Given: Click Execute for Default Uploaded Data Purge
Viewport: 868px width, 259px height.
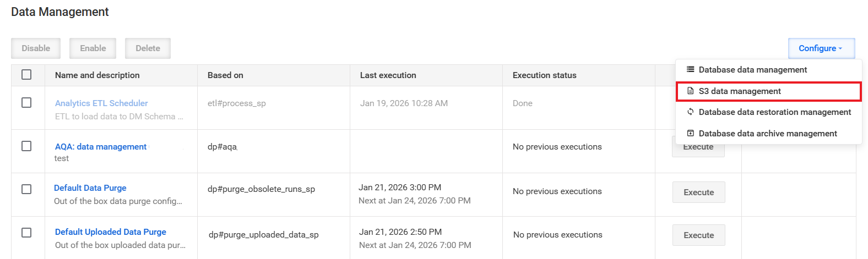Looking at the screenshot, I should (698, 235).
